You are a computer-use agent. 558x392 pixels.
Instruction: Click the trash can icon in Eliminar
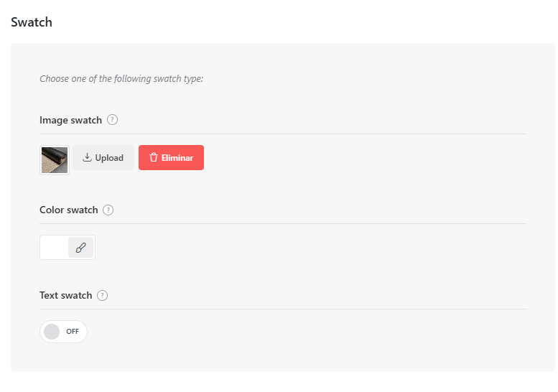[154, 157]
